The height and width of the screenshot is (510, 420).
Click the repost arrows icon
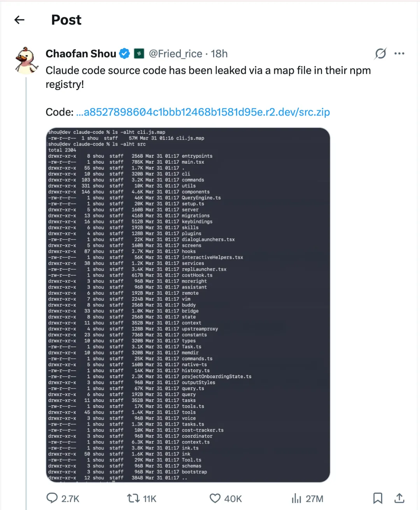(x=133, y=498)
